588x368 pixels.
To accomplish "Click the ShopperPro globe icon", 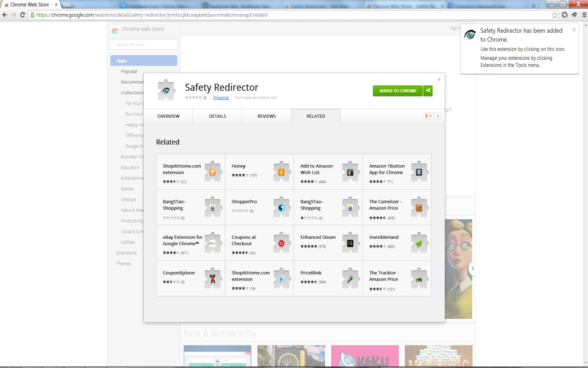I will [x=281, y=207].
